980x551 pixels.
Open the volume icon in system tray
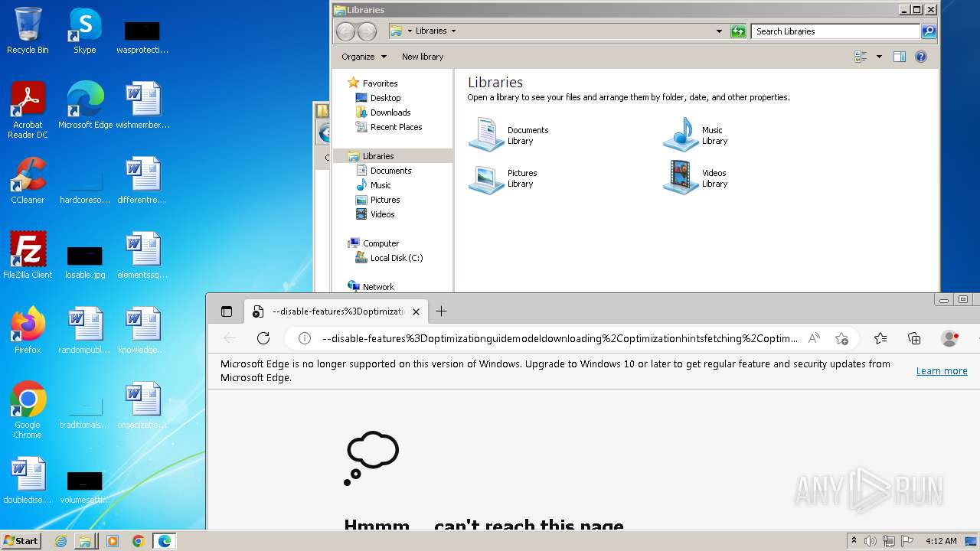pyautogui.click(x=871, y=541)
